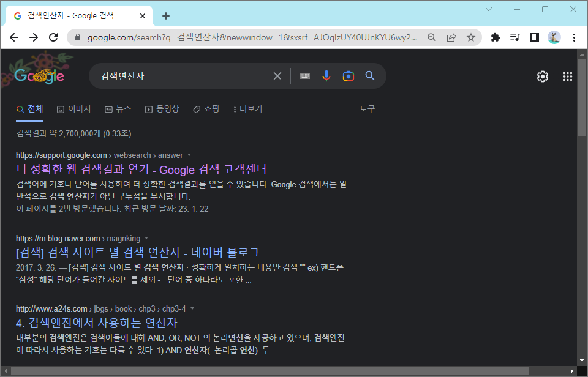Expand arrow next to m.blog.naver.com result URL
This screenshot has height=377, width=588.
[x=146, y=238]
